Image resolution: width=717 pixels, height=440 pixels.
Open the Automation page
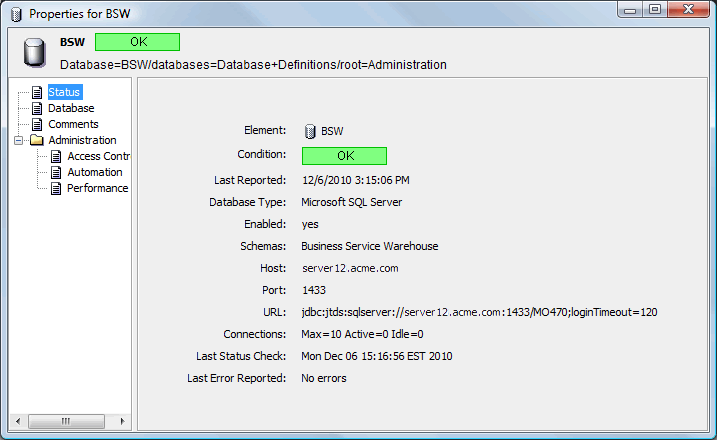click(95, 172)
